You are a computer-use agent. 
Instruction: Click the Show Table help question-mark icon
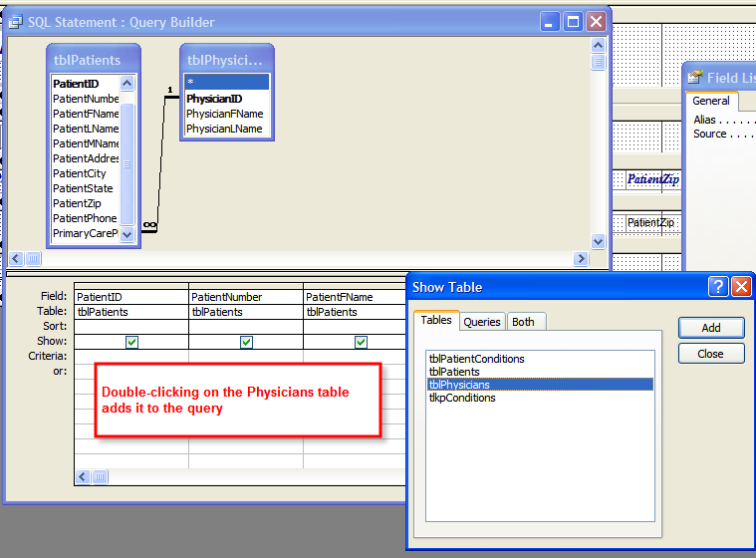718,287
